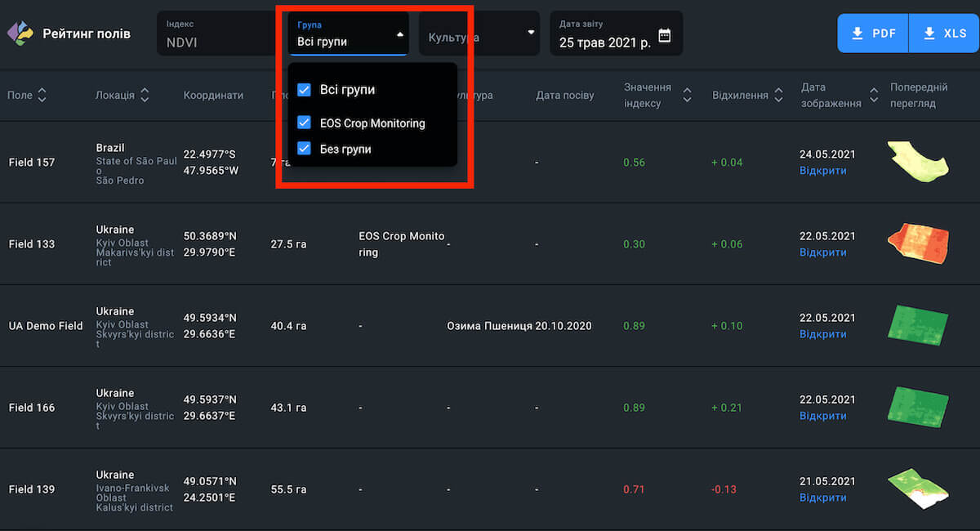980x531 pixels.
Task: Sort by Локація column arrows
Action: pyautogui.click(x=145, y=96)
